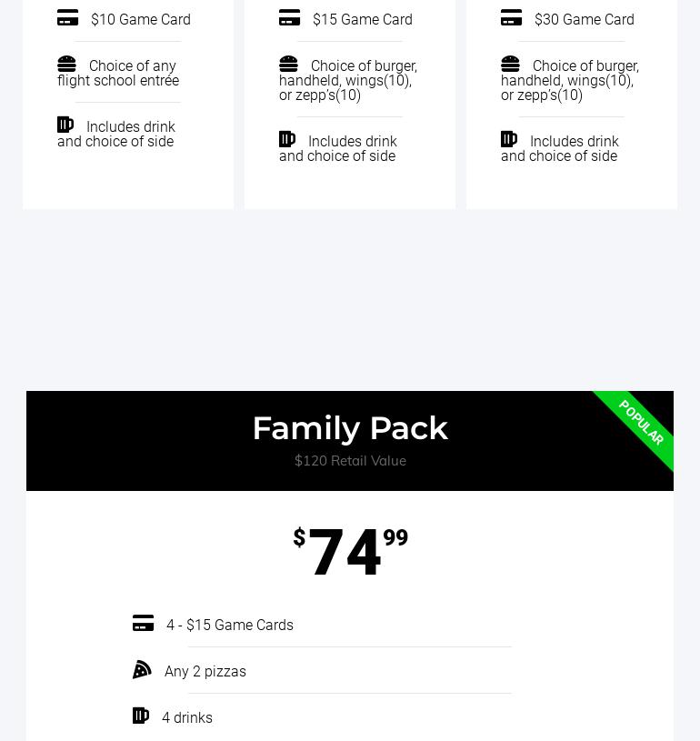Click the beer mug icon in the $30 card column
700x741 pixels.
click(x=508, y=139)
